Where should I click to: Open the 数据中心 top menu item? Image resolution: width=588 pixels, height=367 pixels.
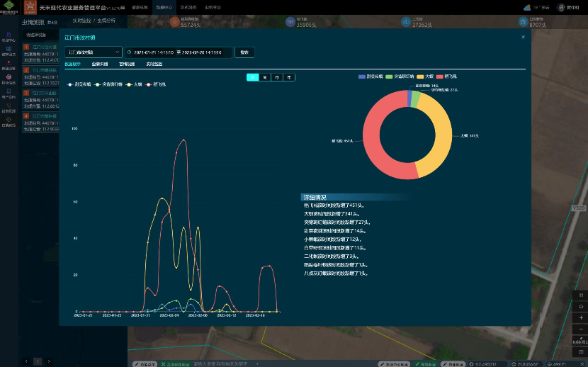click(163, 7)
